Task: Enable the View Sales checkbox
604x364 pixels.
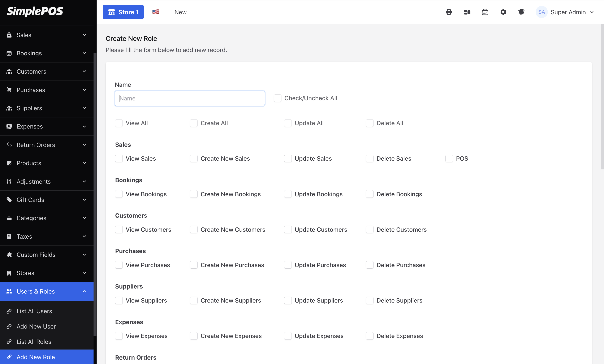Action: [x=119, y=159]
